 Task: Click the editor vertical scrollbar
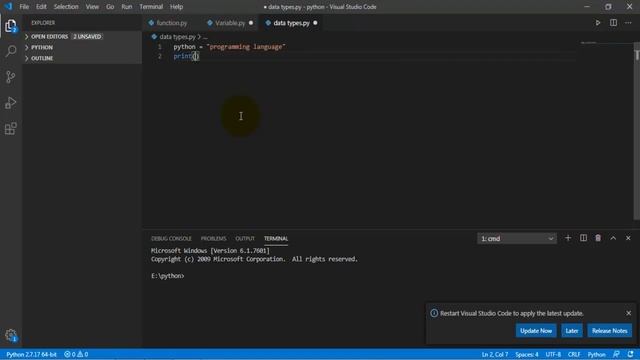(637, 131)
